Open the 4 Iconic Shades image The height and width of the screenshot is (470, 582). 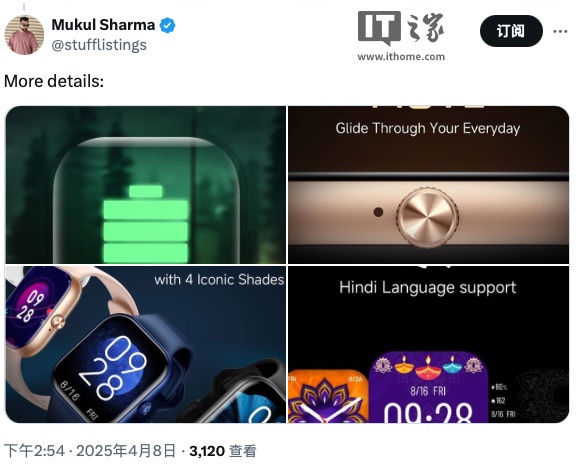coord(146,344)
